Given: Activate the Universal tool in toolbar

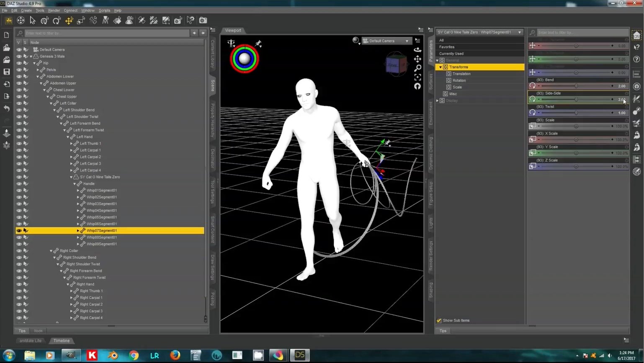Looking at the screenshot, I should pos(45,20).
